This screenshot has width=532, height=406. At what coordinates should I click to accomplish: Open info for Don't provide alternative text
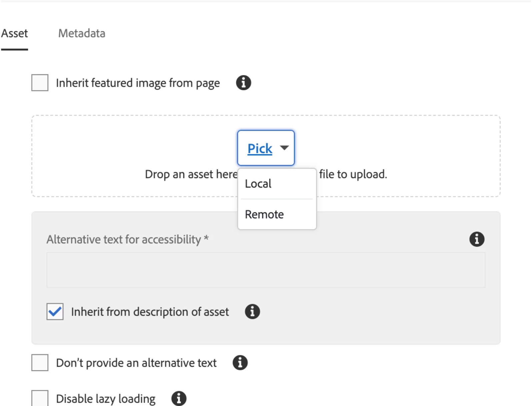pyautogui.click(x=240, y=363)
